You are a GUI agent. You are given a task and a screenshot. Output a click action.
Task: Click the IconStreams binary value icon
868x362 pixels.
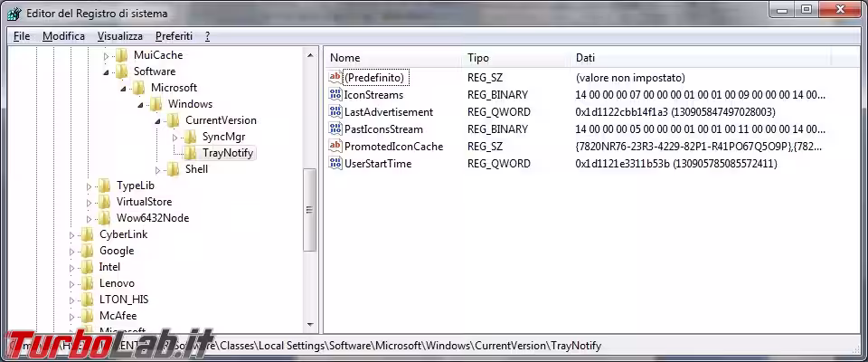(335, 95)
